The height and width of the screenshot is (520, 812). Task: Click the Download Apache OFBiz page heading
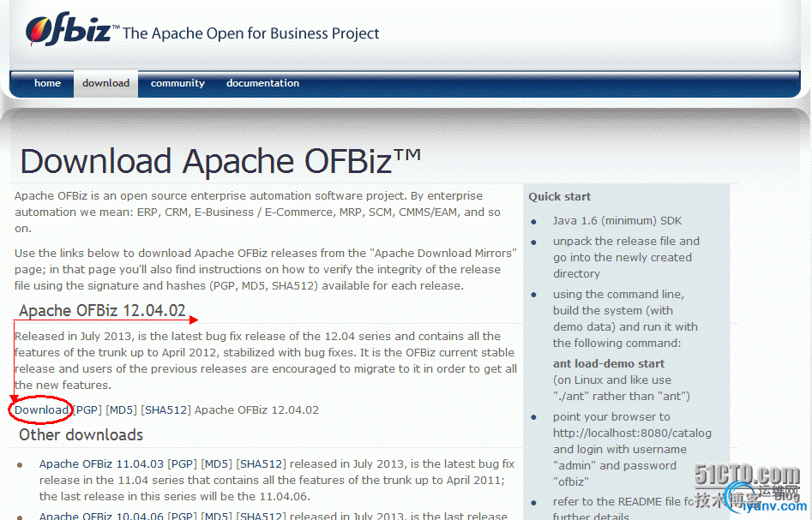[x=220, y=161]
